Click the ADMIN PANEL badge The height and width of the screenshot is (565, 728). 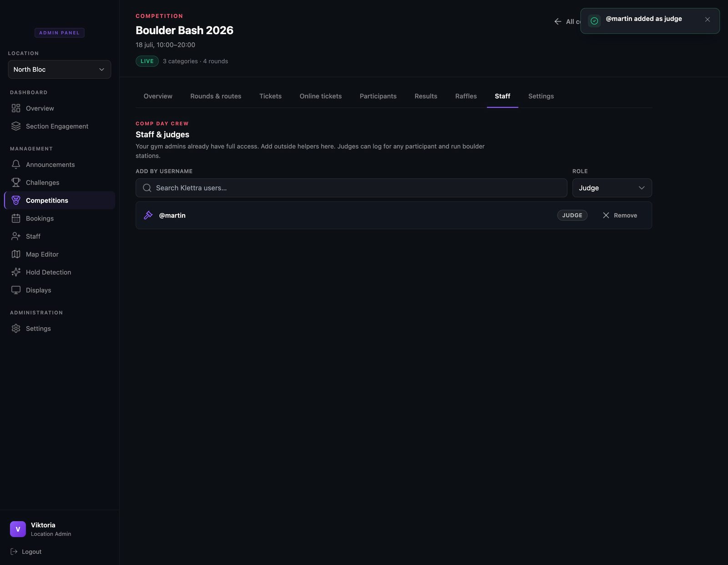point(60,33)
